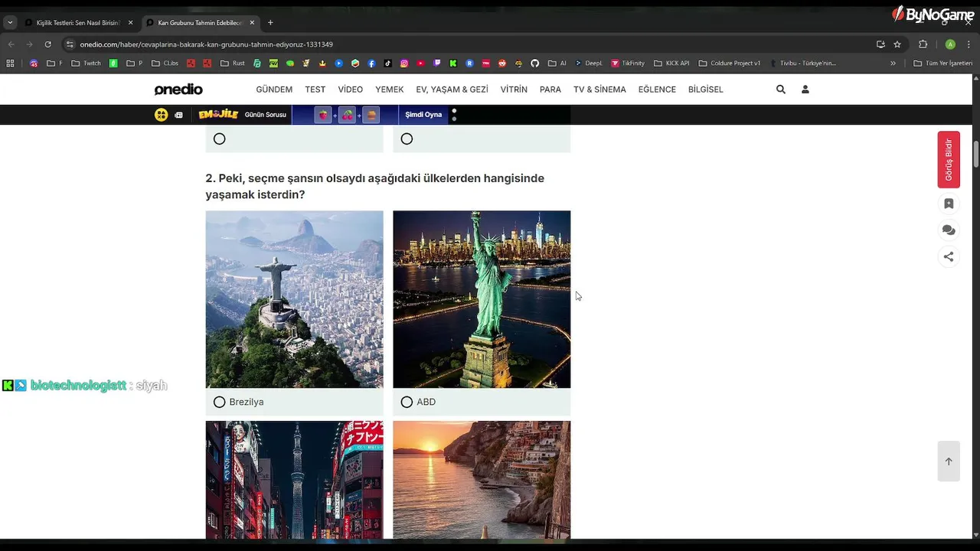Bookmark this page with the star icon
The width and height of the screenshot is (980, 551).
click(897, 44)
